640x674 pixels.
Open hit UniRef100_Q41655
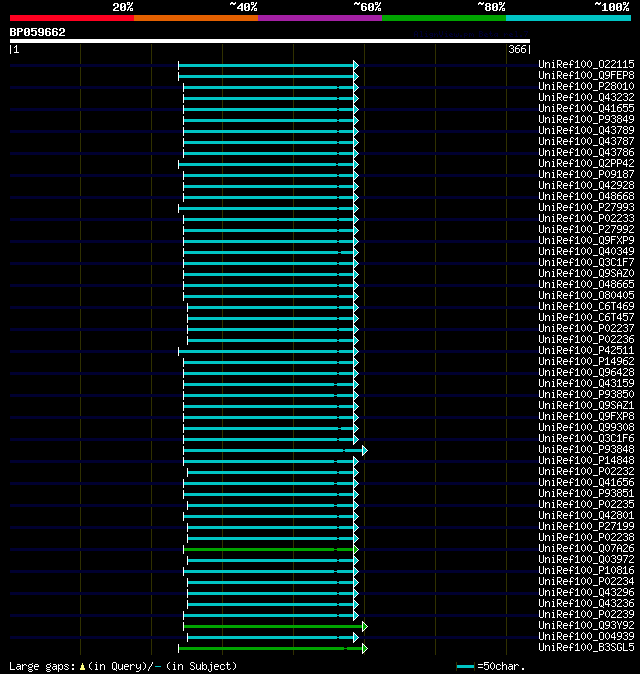(586, 108)
